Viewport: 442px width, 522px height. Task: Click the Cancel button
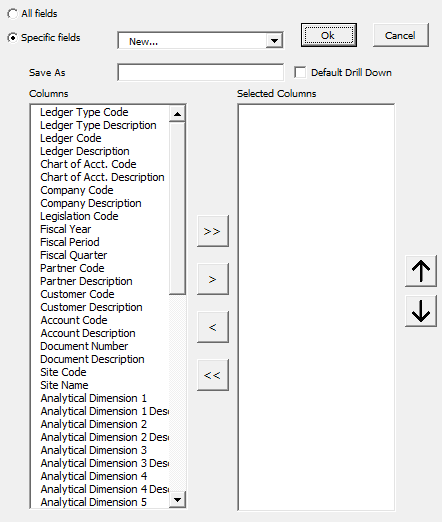pyautogui.click(x=400, y=35)
